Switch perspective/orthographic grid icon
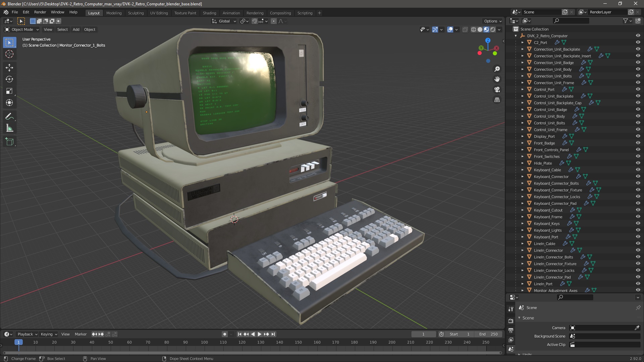644x362 pixels. 497,100
